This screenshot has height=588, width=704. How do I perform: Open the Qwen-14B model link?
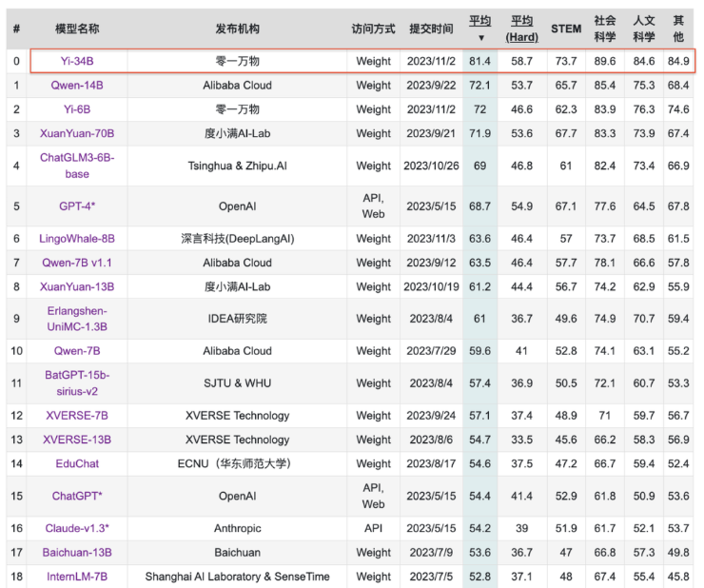point(77,86)
